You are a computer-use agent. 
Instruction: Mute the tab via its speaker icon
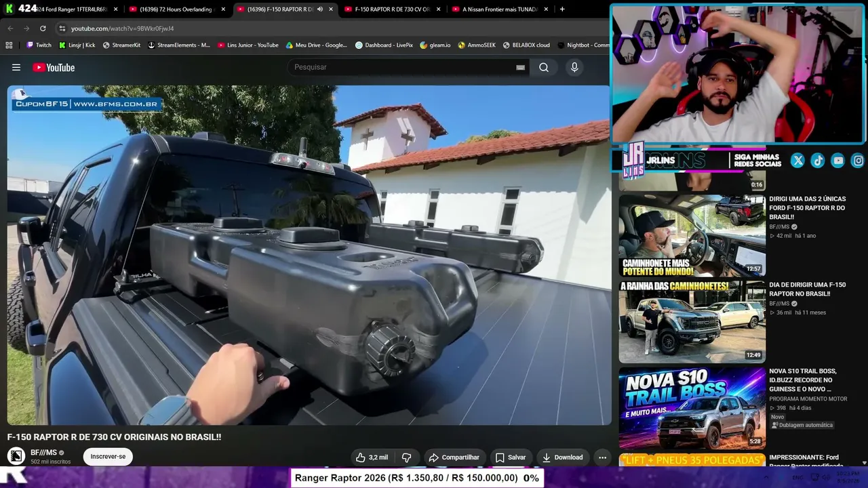pos(319,9)
